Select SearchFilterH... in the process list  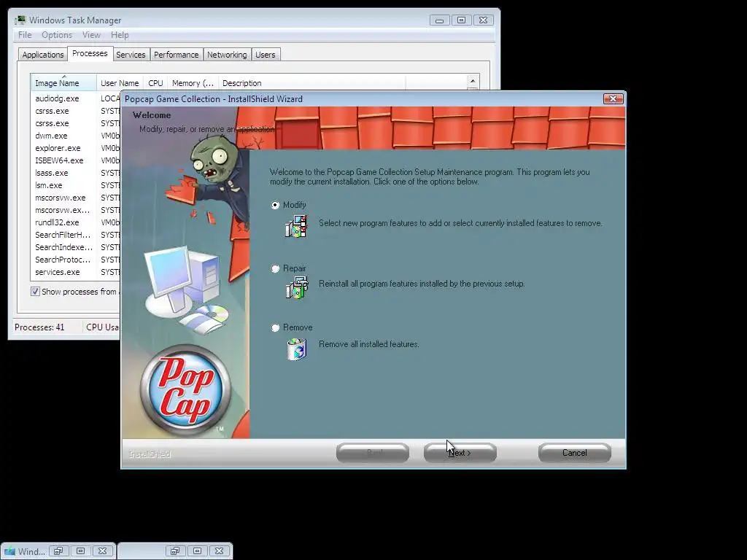pos(63,235)
